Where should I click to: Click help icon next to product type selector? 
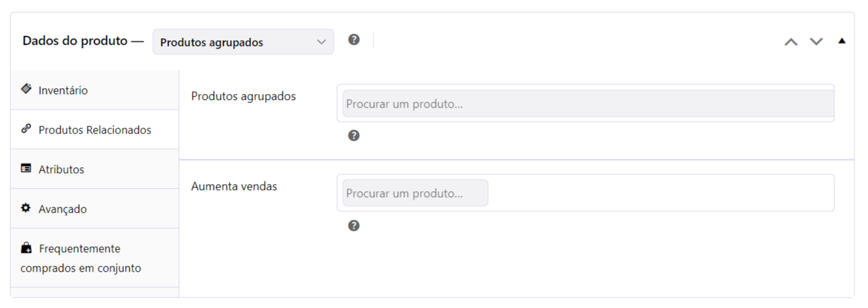point(354,40)
